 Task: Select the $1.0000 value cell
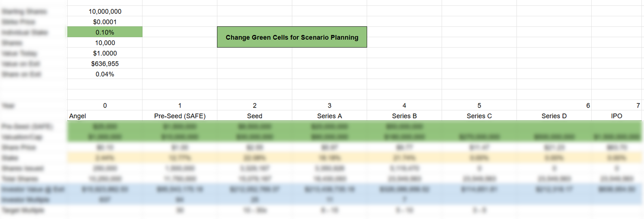(x=105, y=53)
